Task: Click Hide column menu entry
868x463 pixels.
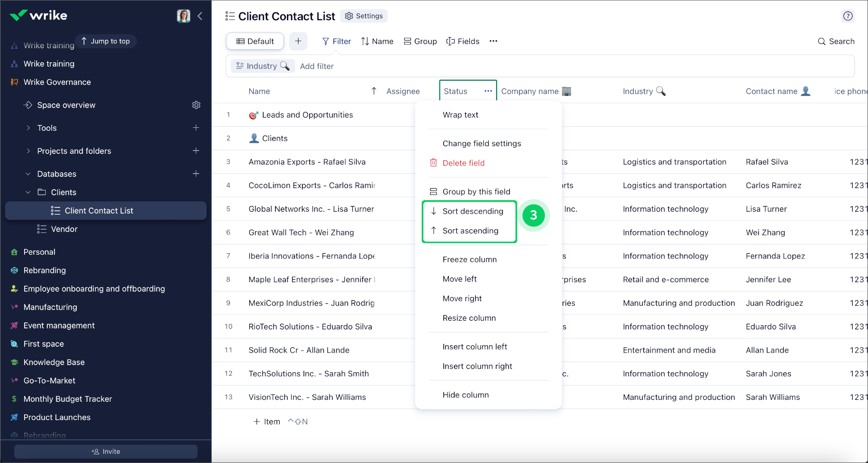Action: (x=465, y=395)
